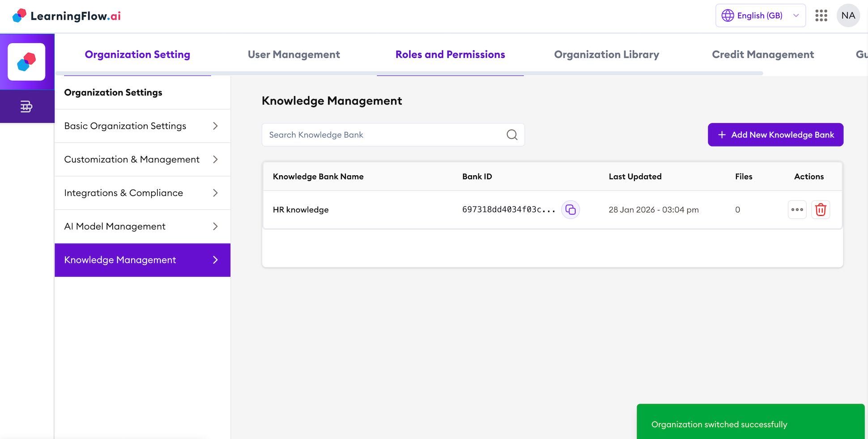Open the HR knowledge bank entry
Viewport: 868px width, 439px height.
tap(300, 209)
